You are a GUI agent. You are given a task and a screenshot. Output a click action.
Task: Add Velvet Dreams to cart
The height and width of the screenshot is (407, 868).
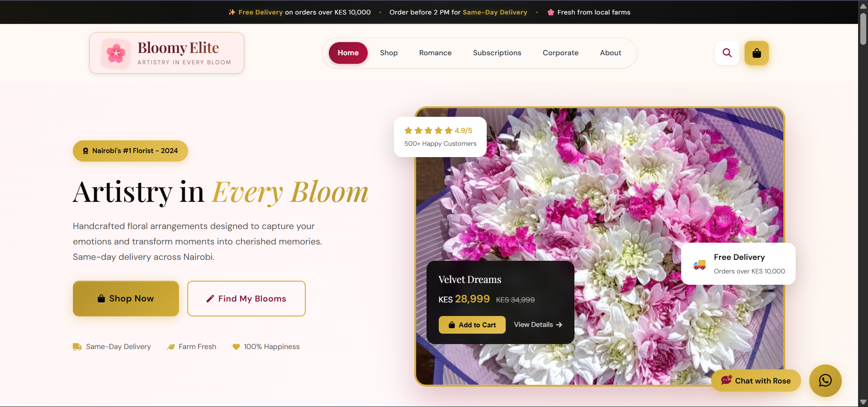coord(472,325)
